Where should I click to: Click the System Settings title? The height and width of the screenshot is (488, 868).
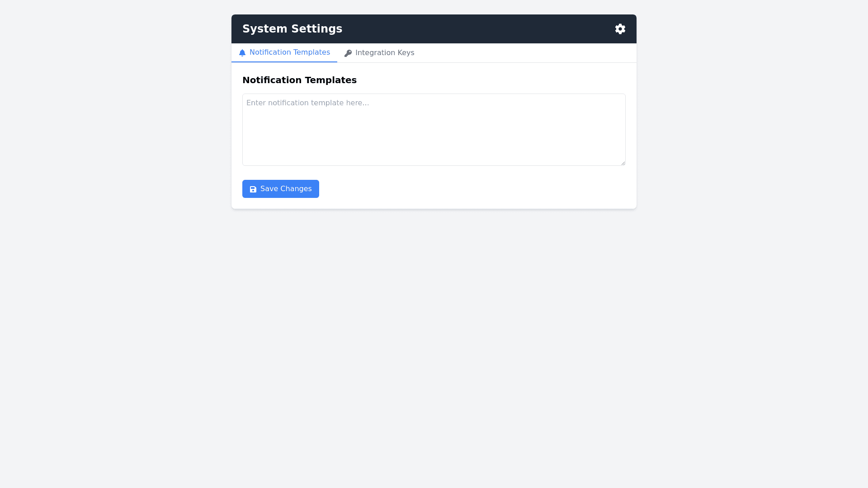tap(292, 29)
